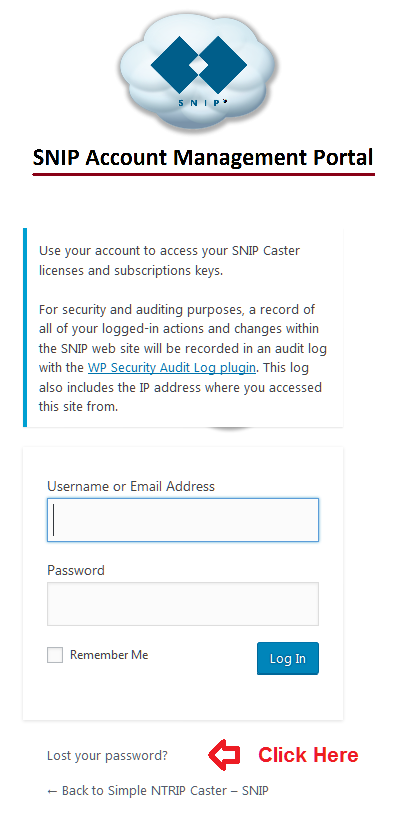Click the Username or Email Address label
The image size is (420, 815).
point(131,487)
